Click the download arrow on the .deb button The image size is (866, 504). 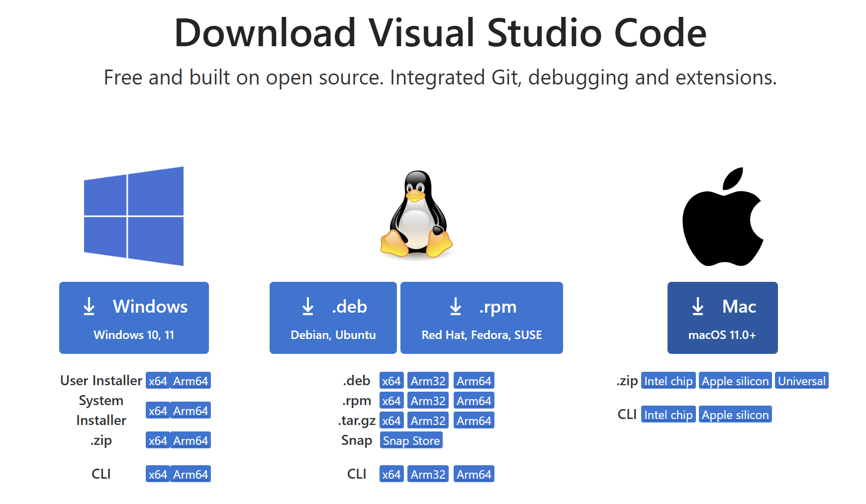point(307,307)
